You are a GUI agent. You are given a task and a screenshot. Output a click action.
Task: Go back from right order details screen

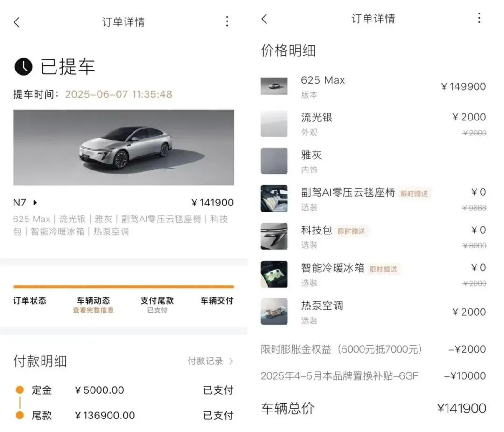(265, 19)
